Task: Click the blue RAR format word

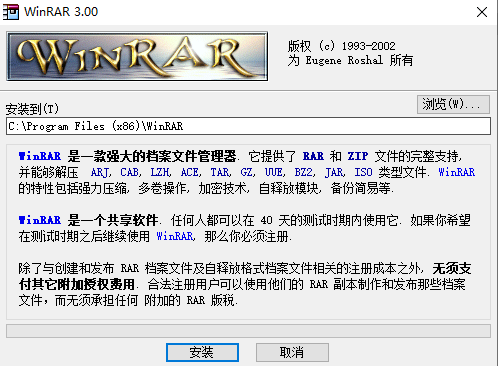Action: [x=313, y=156]
